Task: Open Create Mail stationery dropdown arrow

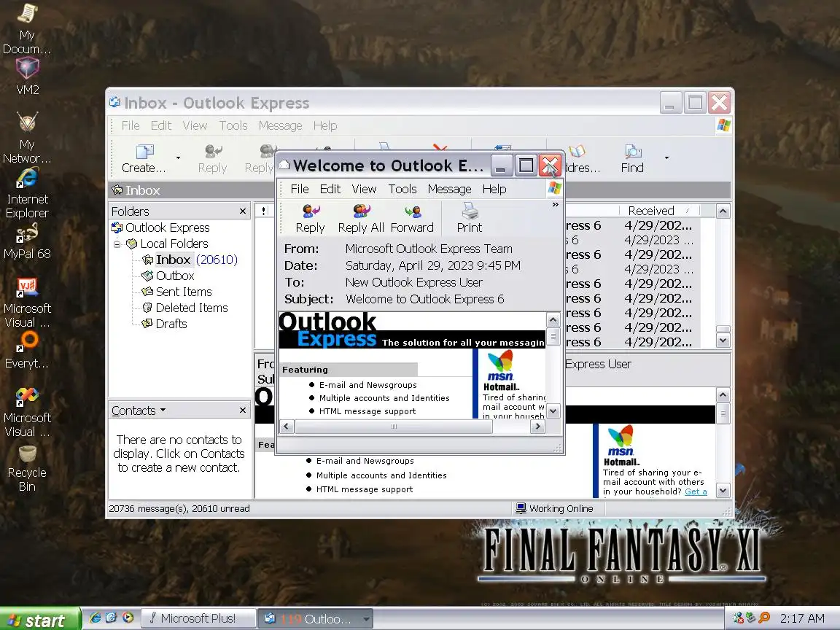Action: point(178,158)
